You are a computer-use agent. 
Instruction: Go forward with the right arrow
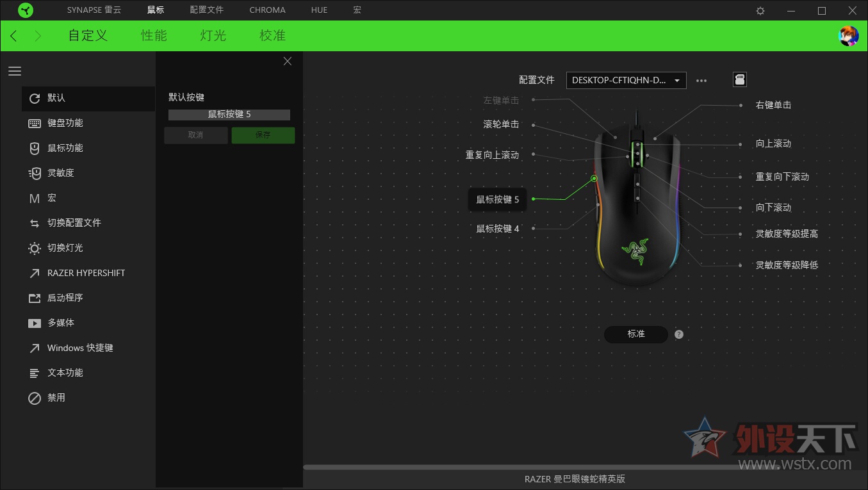[38, 36]
